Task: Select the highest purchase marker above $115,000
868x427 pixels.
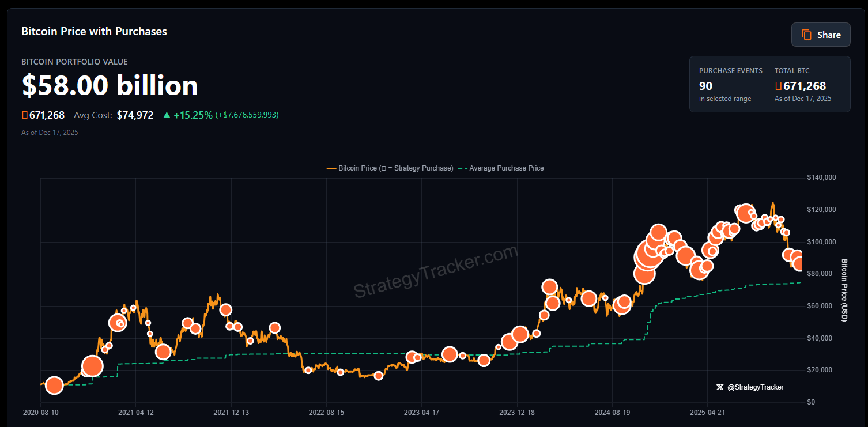Action: [x=744, y=213]
